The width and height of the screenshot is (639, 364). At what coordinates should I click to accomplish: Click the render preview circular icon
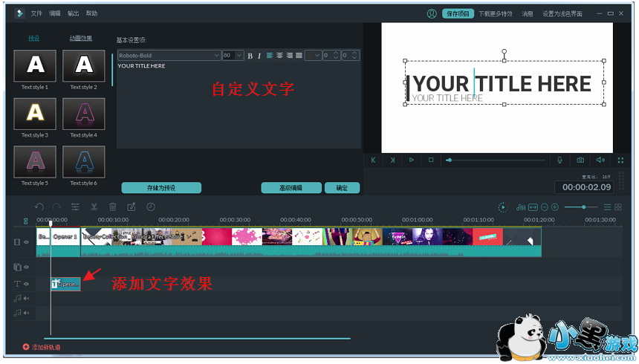tap(503, 207)
